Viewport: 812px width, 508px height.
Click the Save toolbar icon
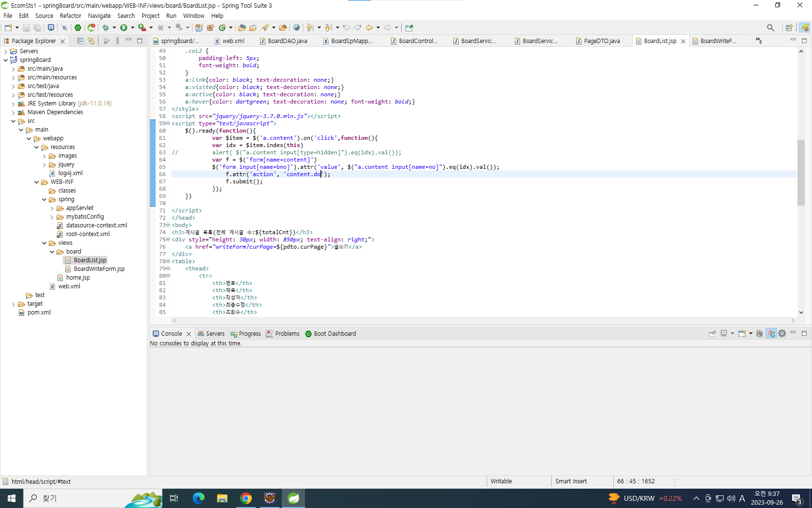[x=27, y=28]
